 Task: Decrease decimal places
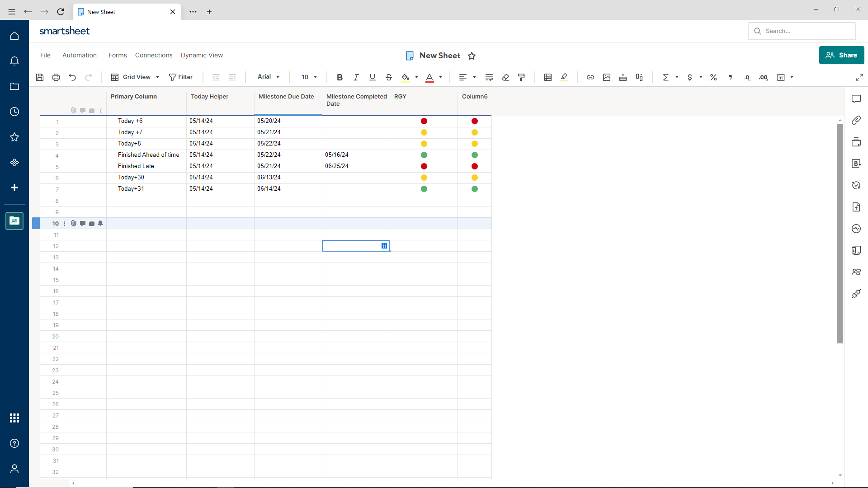(747, 77)
